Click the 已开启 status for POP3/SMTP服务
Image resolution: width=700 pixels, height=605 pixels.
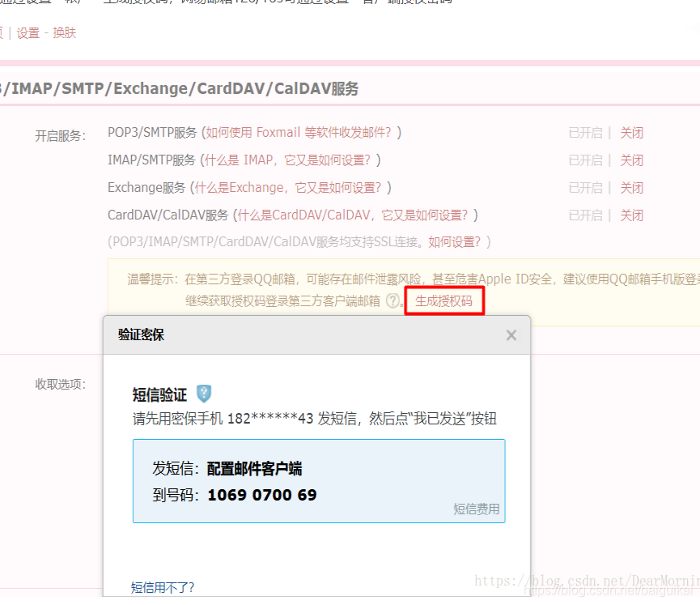tap(586, 133)
